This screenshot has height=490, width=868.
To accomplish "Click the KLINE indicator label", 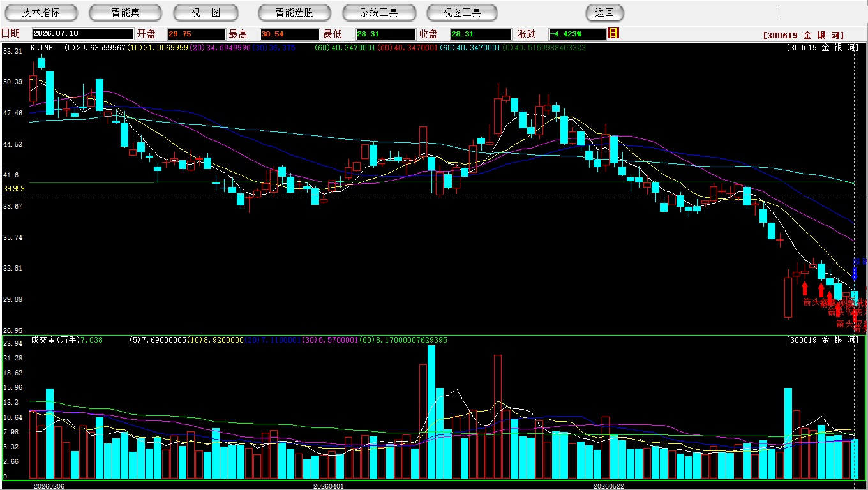I will coord(42,48).
